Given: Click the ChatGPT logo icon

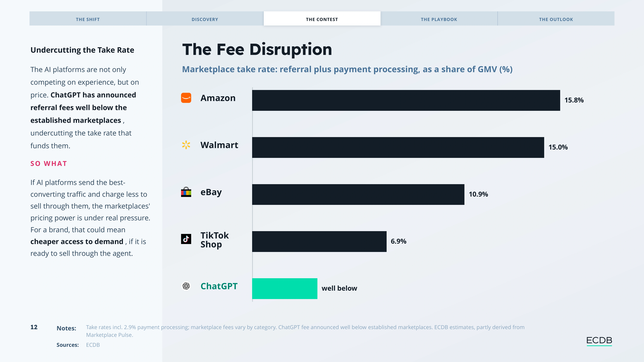Looking at the screenshot, I should click(186, 286).
